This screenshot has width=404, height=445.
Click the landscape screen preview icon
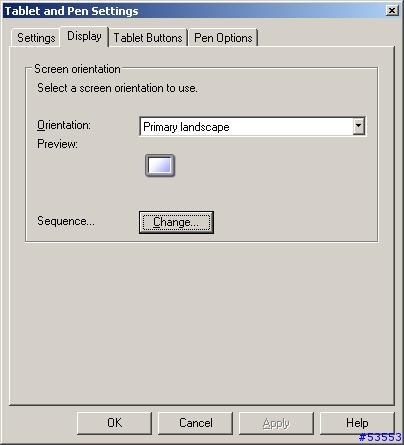click(160, 165)
